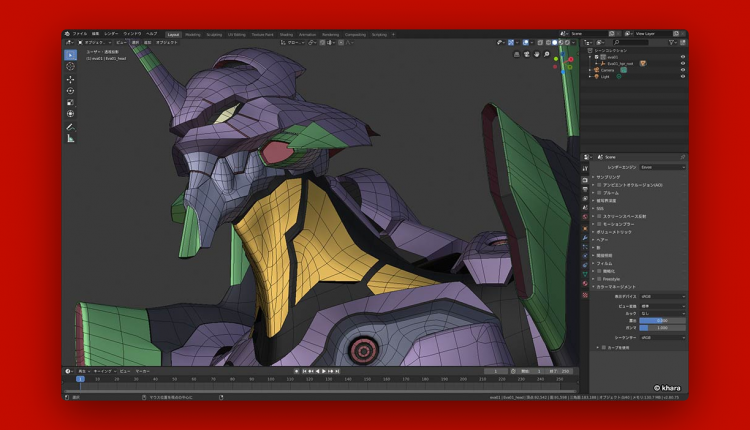750x430 pixels.
Task: Activate the Move tool
Action: [71, 79]
